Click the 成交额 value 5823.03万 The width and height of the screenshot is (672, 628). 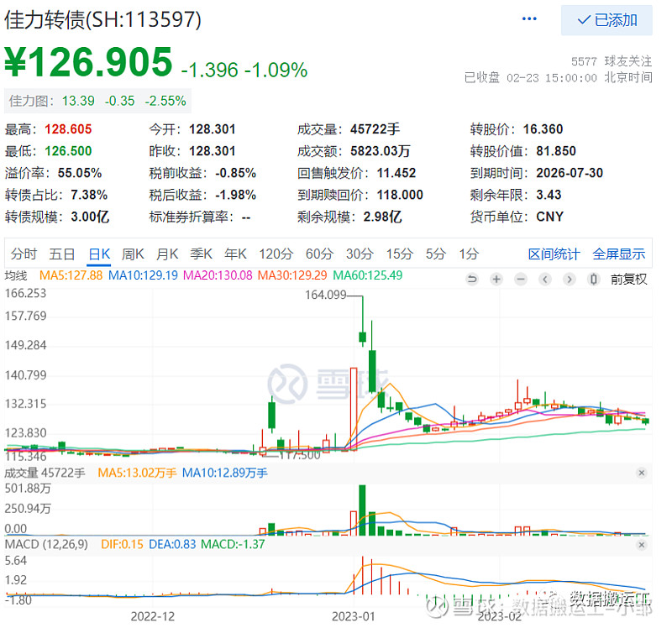(381, 151)
